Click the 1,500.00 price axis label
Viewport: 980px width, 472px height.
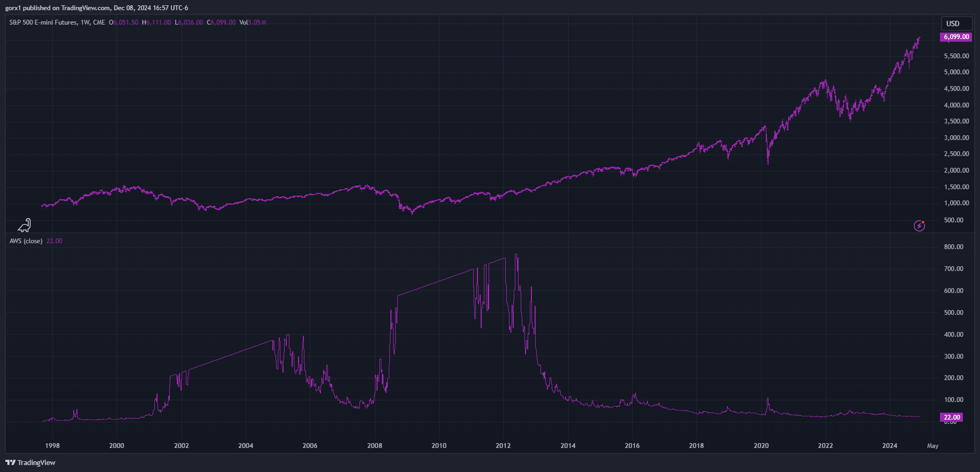(x=957, y=187)
